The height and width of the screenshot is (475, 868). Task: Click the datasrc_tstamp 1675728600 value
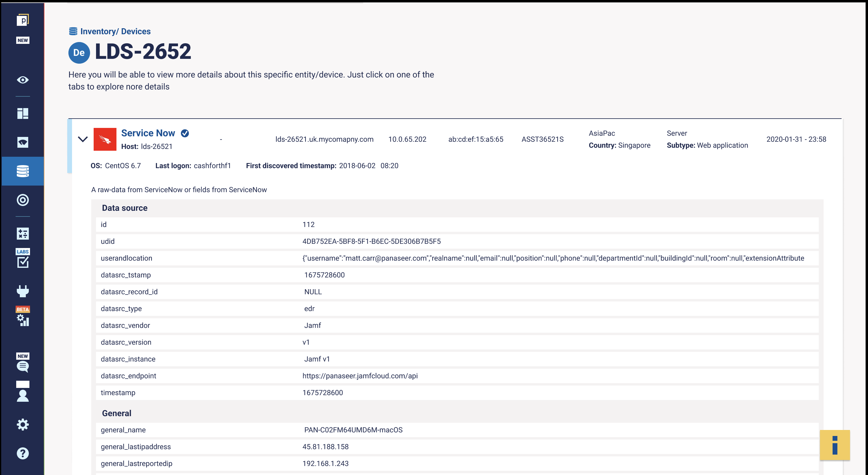tap(324, 275)
